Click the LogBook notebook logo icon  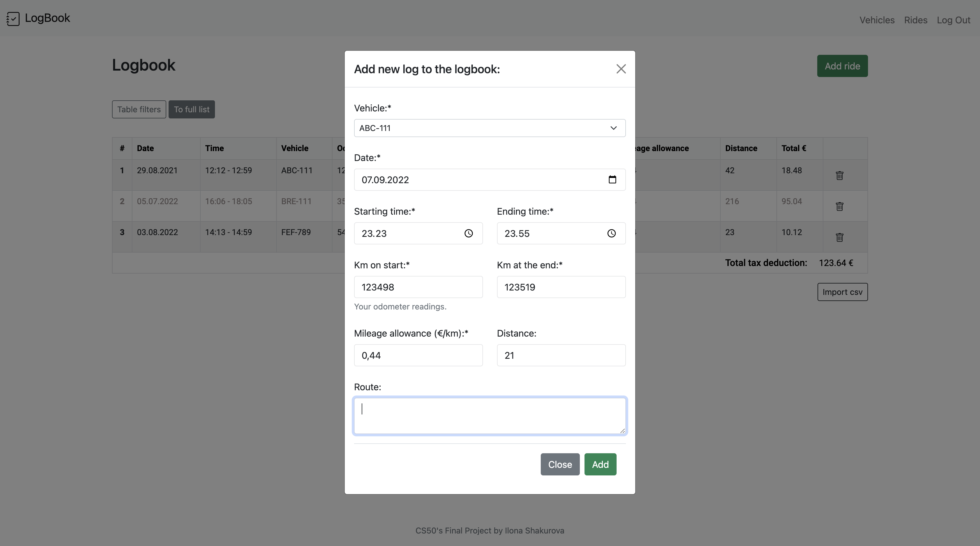point(13,19)
